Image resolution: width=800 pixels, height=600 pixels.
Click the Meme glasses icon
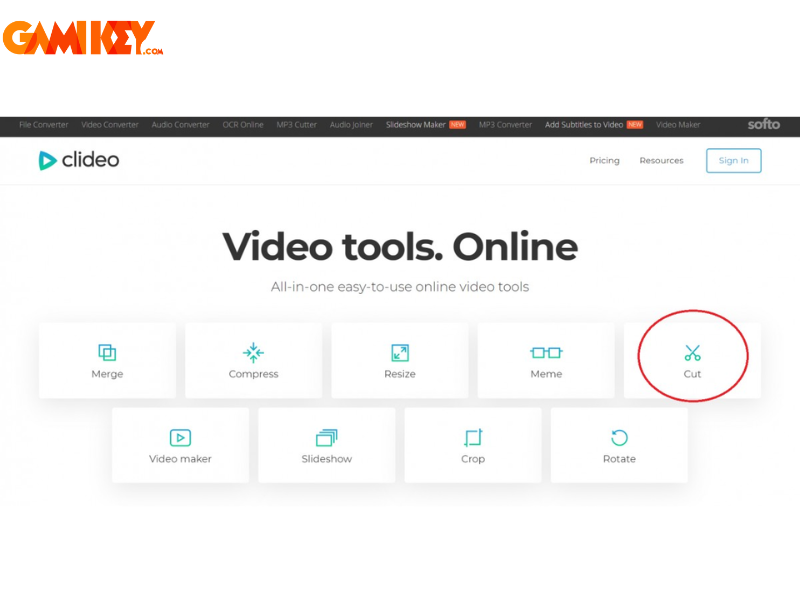click(x=546, y=353)
